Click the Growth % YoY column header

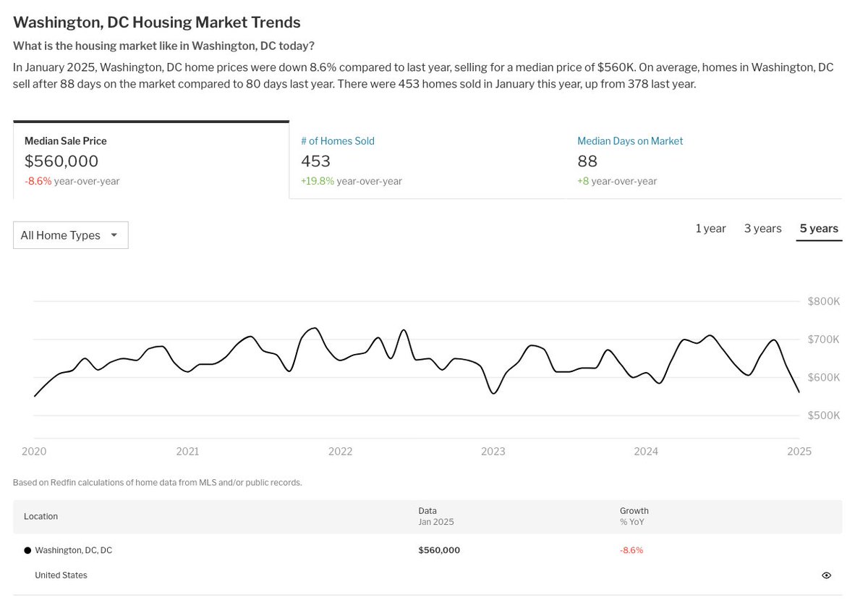tap(634, 516)
